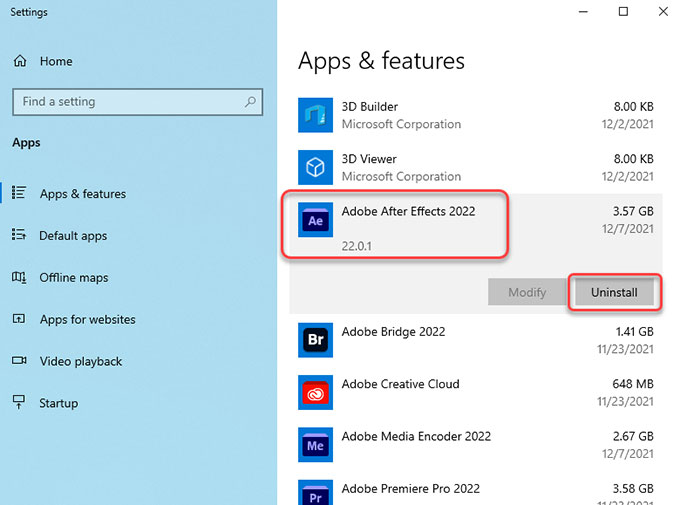680x505 pixels.
Task: Click Microsoft Corporation under 3D Viewer
Action: click(401, 177)
